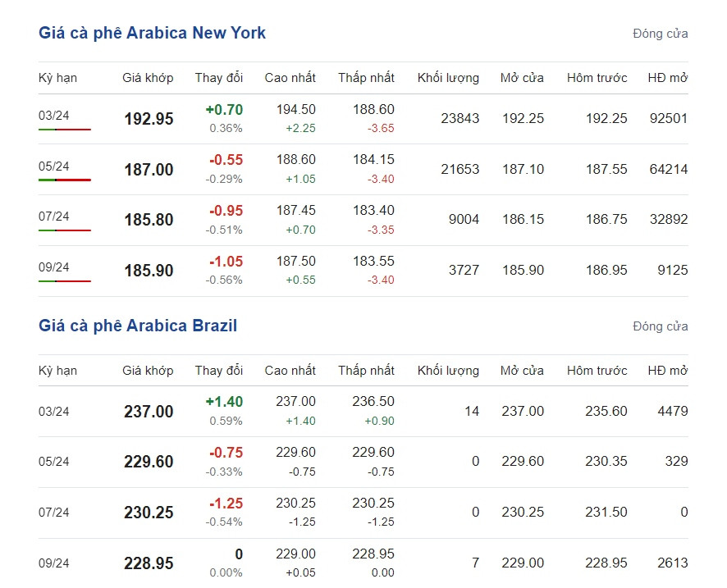The width and height of the screenshot is (727, 588).
Task: Click the Hôm trước header in Brazil table
Action: 597,371
